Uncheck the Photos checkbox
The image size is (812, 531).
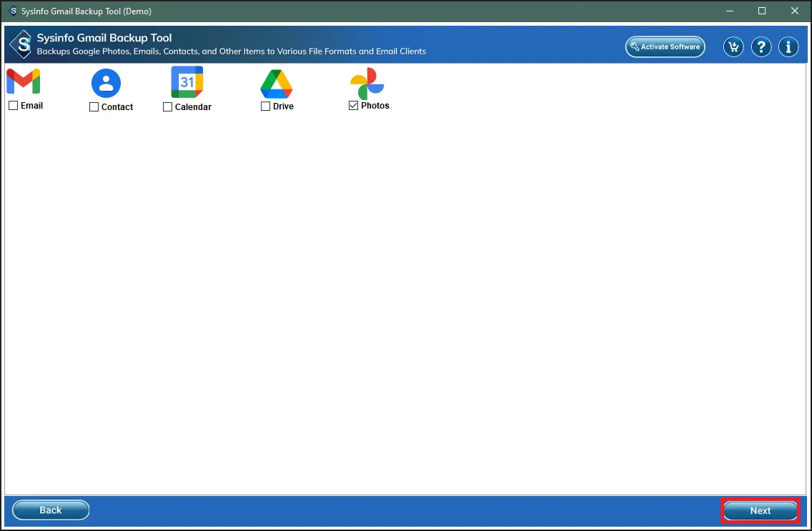[354, 106]
